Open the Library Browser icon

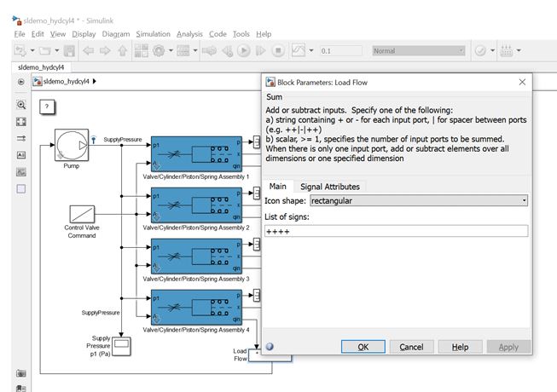pos(142,51)
